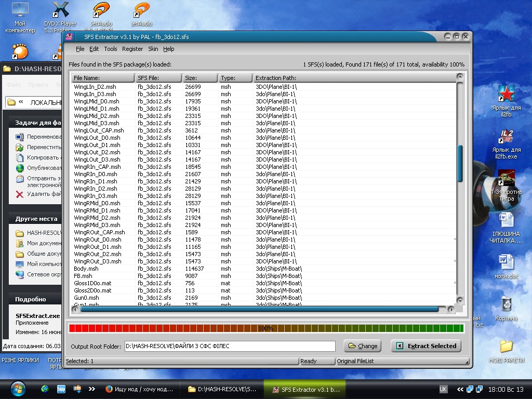Select the WingLIn_D2.msh row
532x399 pixels.
(263, 87)
